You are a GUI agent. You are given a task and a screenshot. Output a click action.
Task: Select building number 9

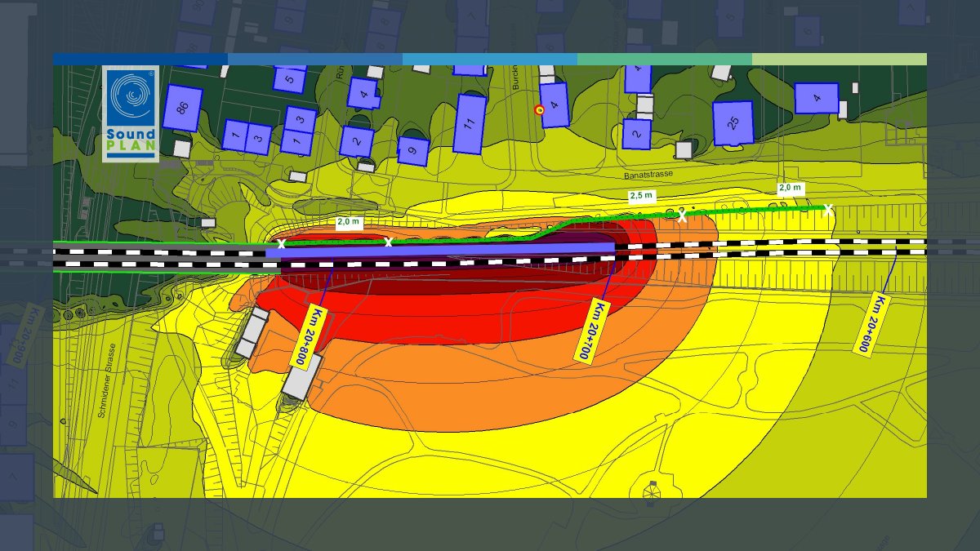point(414,151)
